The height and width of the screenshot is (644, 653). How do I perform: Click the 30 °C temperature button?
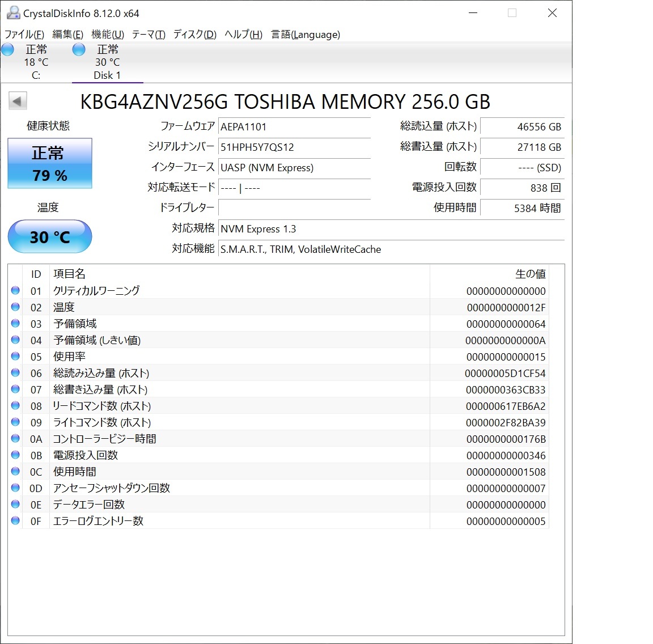coord(50,236)
